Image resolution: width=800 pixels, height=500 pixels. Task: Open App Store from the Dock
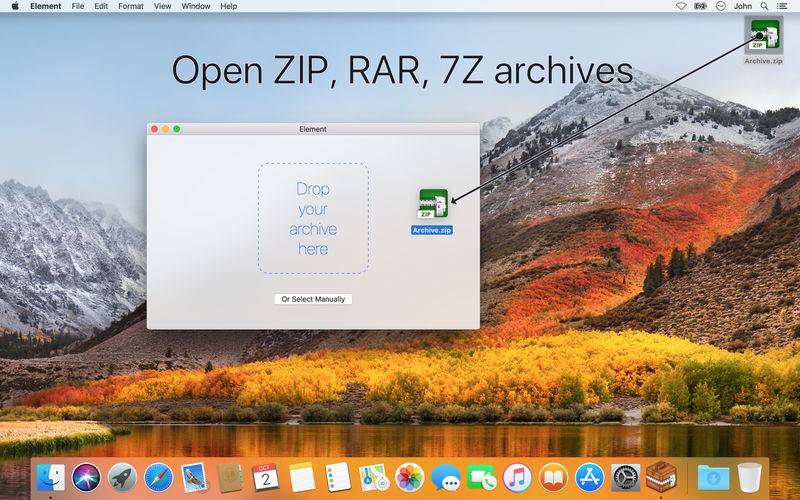pos(589,478)
